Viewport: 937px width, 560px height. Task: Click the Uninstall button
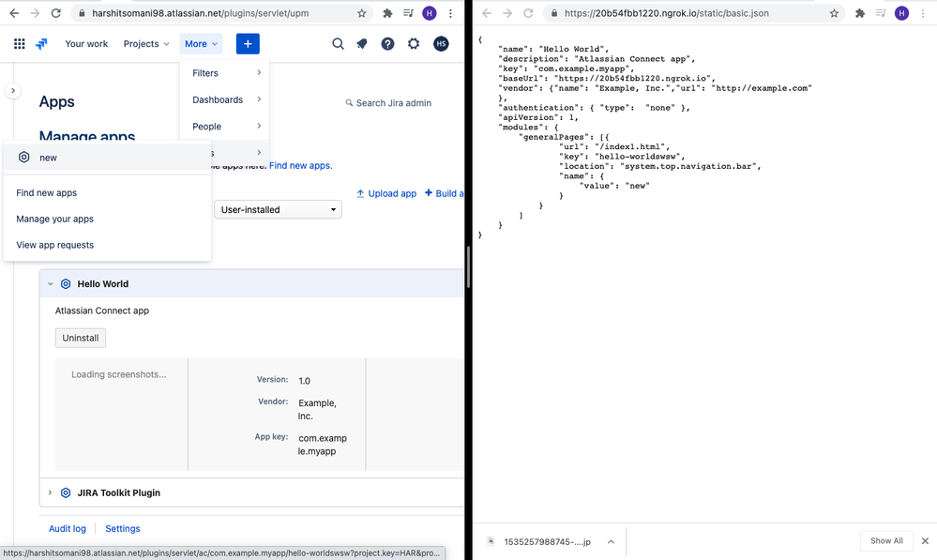tap(81, 338)
